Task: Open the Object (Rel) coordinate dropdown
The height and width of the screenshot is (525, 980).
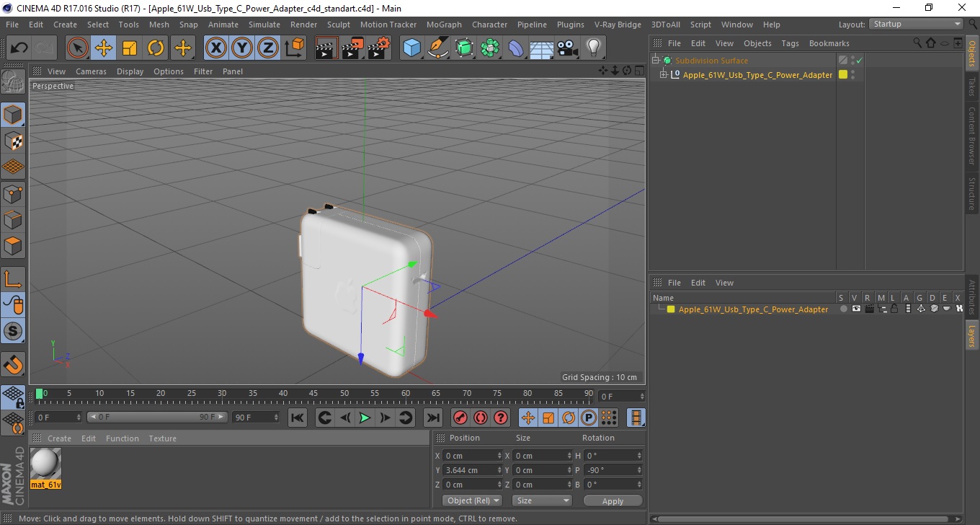Action: pyautogui.click(x=472, y=500)
